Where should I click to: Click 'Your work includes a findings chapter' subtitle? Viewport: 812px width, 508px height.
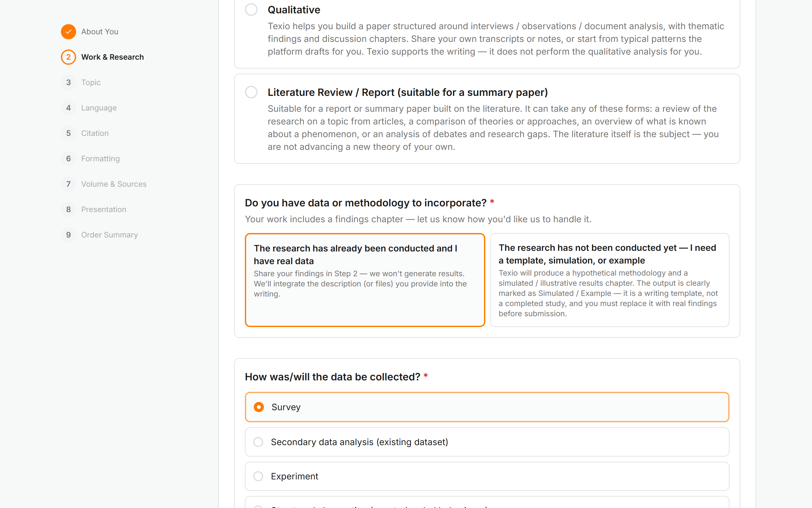coord(418,219)
